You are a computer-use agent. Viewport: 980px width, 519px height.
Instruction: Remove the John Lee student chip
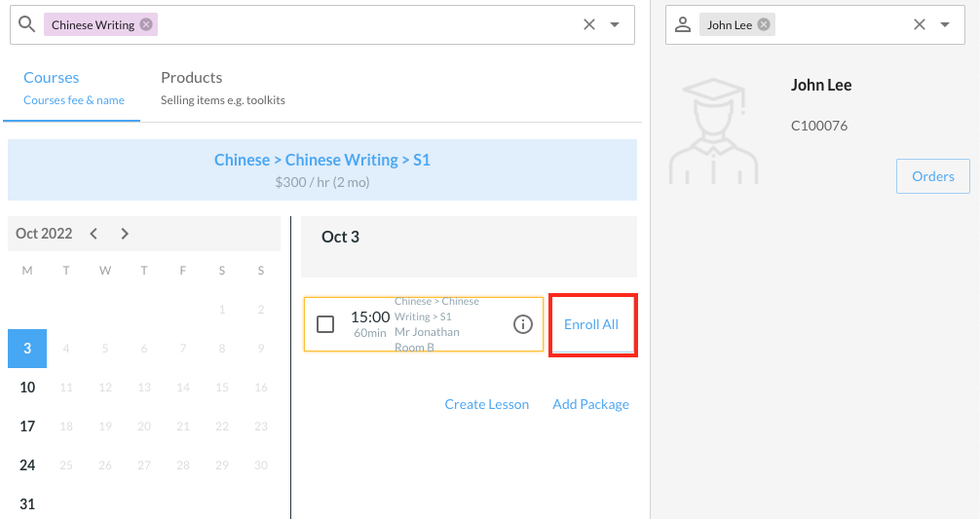pos(764,24)
